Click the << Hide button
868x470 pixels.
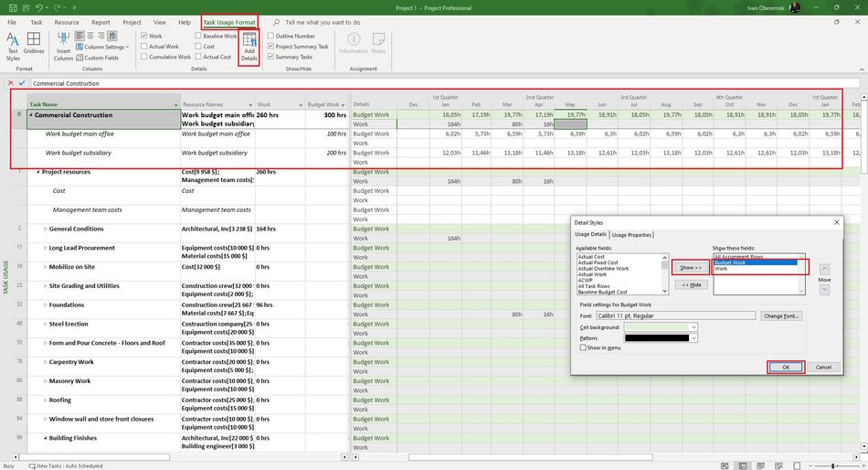pyautogui.click(x=691, y=285)
